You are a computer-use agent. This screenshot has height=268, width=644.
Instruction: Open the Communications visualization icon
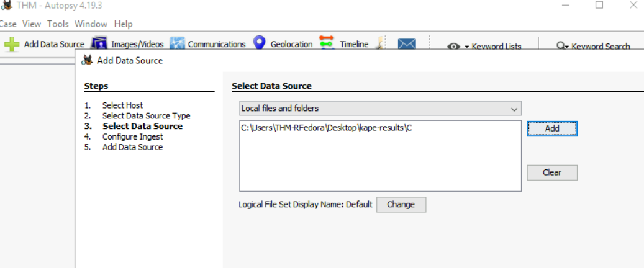(x=177, y=44)
